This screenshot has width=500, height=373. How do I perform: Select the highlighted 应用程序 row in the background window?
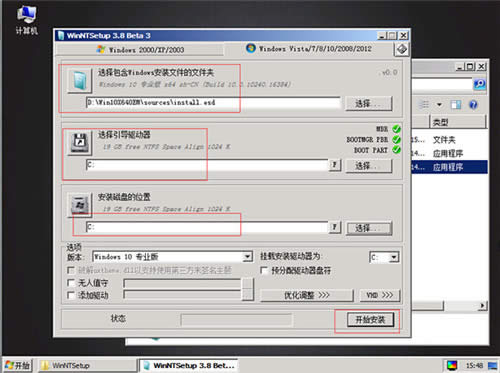[449, 167]
